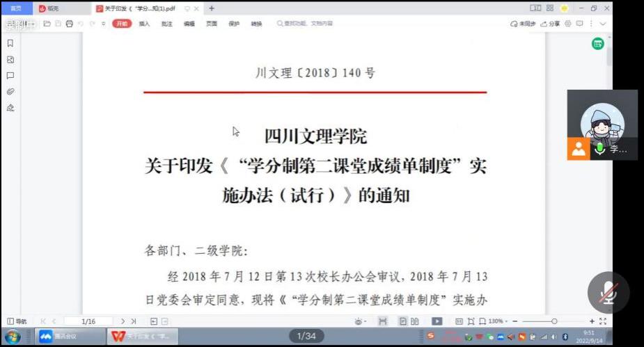The image size is (644, 347).
Task: Go to the last page
Action: pos(134,321)
